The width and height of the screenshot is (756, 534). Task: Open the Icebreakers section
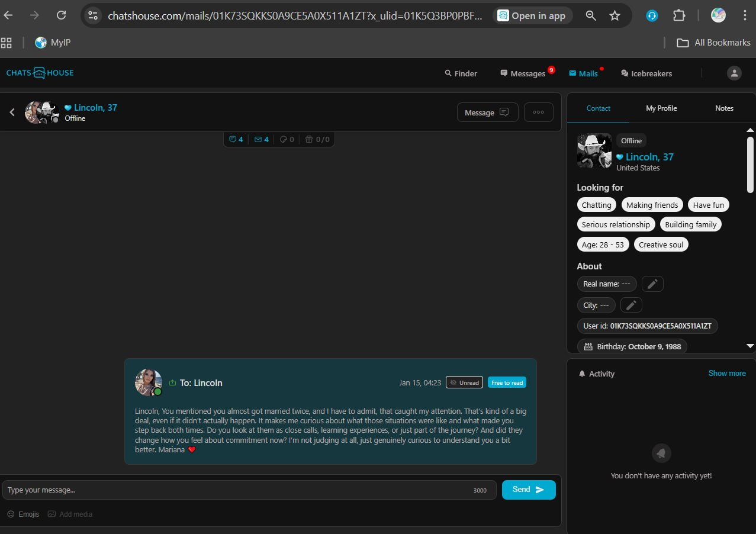click(646, 73)
